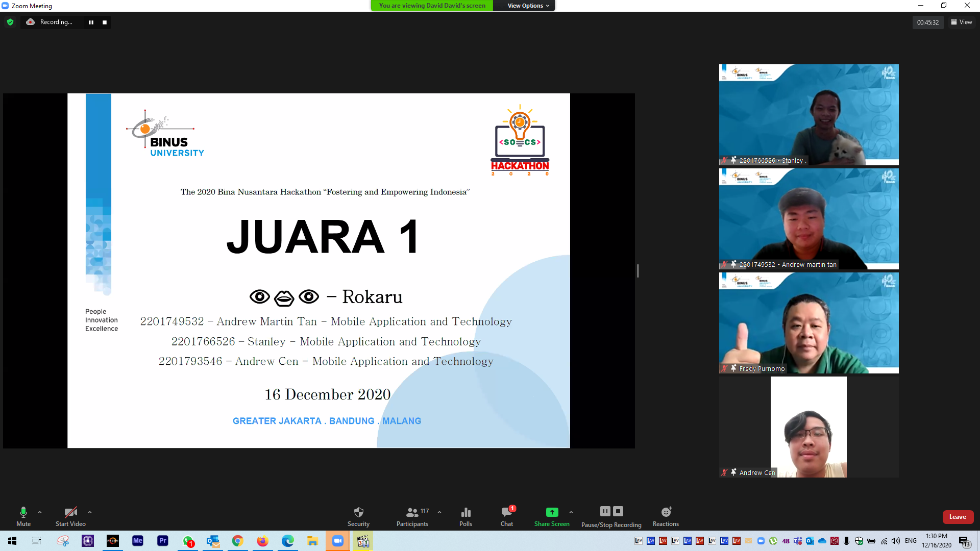Viewport: 980px width, 551px height.
Task: Mute the microphone in Zoom
Action: tap(23, 516)
